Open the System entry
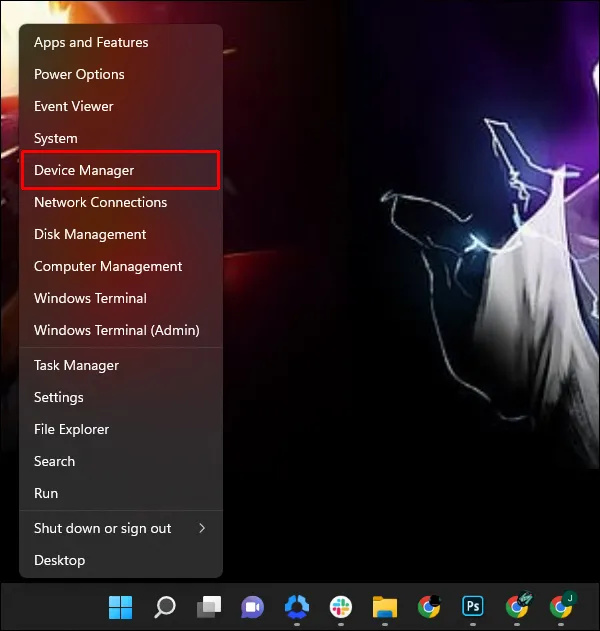This screenshot has height=631, width=600. pyautogui.click(x=121, y=138)
